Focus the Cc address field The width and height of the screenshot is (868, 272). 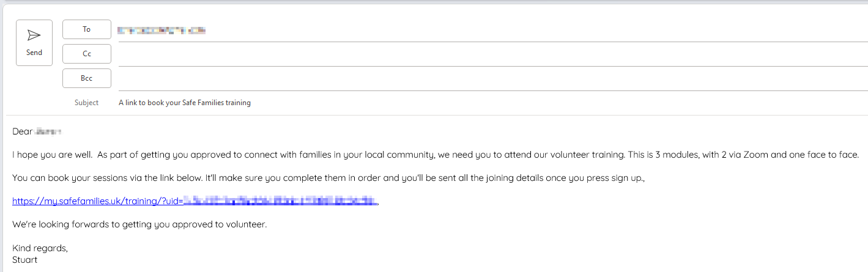point(489,55)
